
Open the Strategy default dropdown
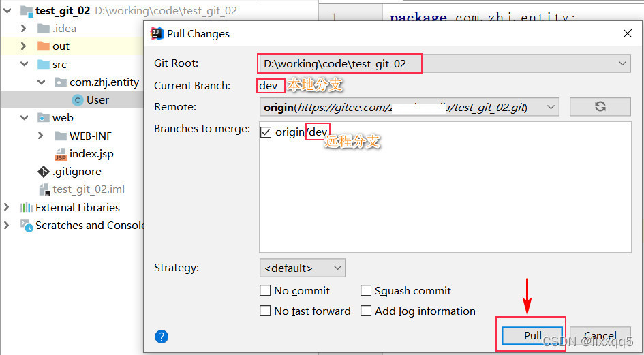pos(303,268)
